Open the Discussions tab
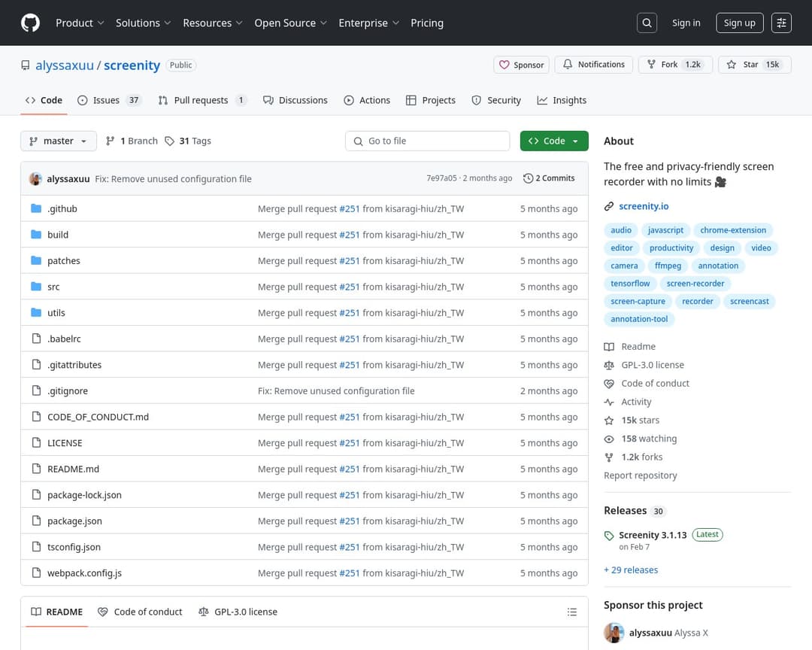 [295, 101]
